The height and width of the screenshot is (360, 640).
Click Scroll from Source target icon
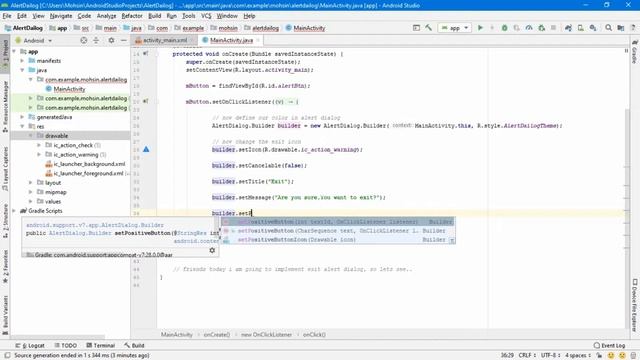click(84, 40)
